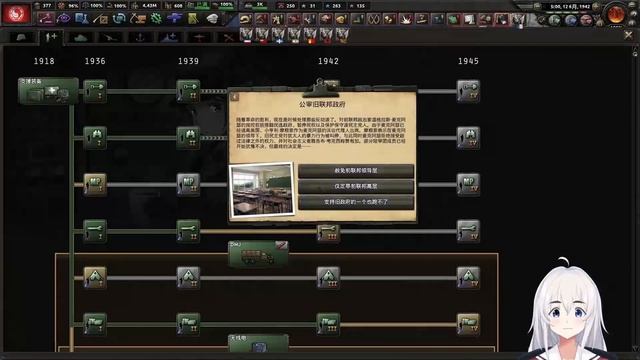Screen dimensions: 640x360
Task: Switch to the armor tank research tab
Action: click(80, 38)
